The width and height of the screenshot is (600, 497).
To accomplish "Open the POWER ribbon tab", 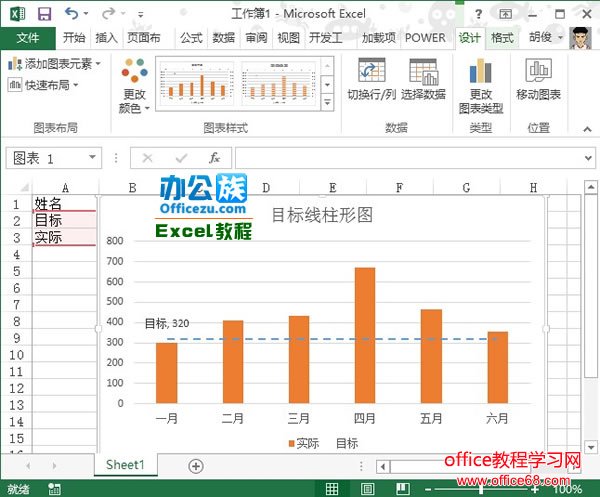I will tap(425, 37).
